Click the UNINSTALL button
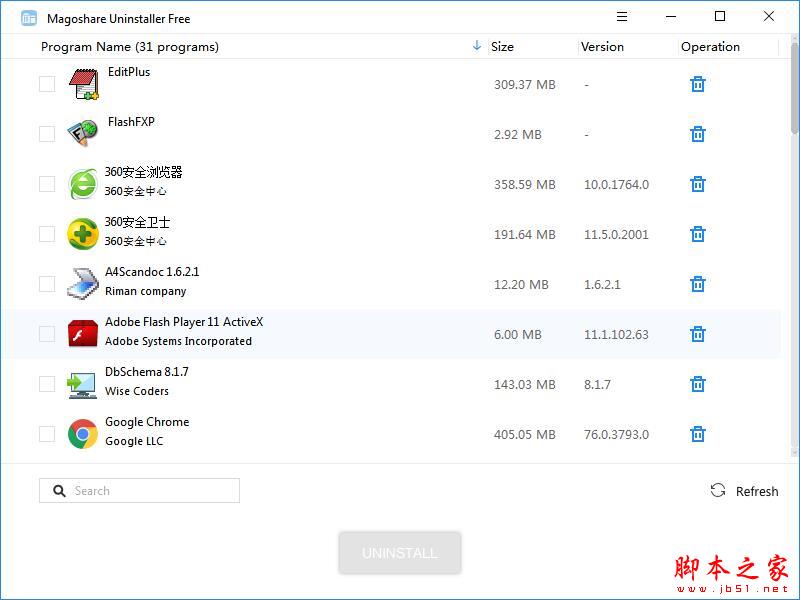The height and width of the screenshot is (600, 800). point(399,553)
